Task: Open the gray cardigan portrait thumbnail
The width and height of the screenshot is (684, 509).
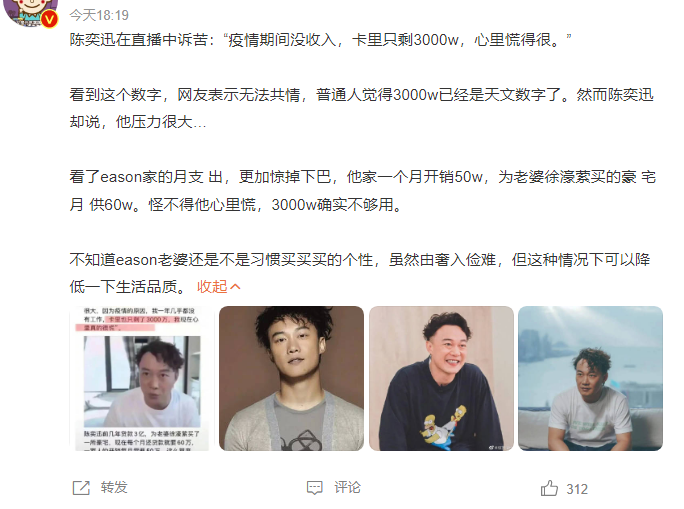Action: tap(291, 378)
